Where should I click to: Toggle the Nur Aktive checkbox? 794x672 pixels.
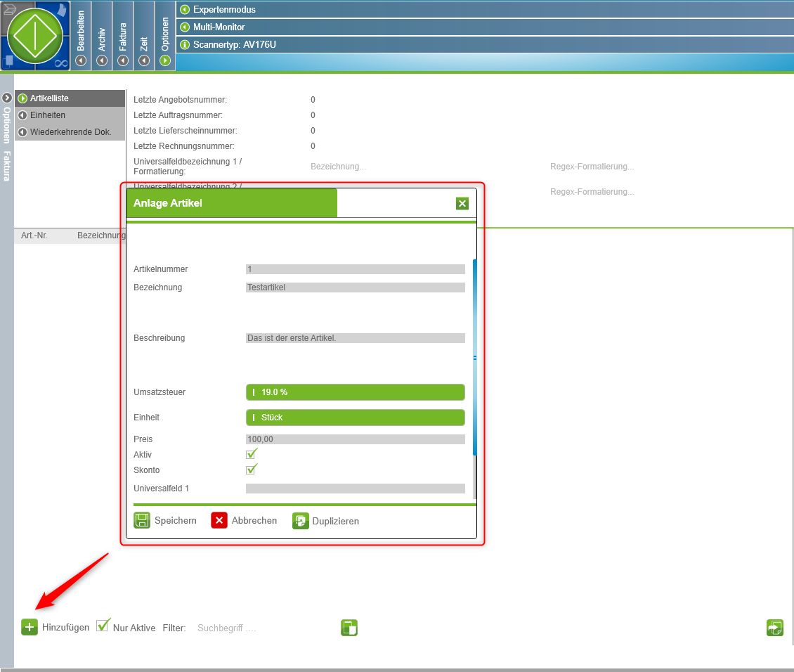tap(103, 626)
